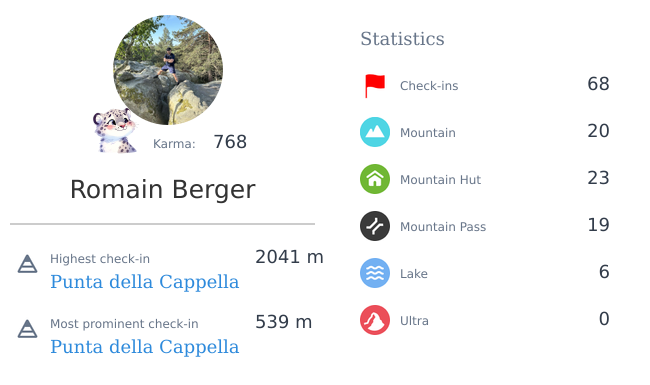This screenshot has height=385, width=650.
Task: Select the red Ultra peak icon
Action: 375,320
